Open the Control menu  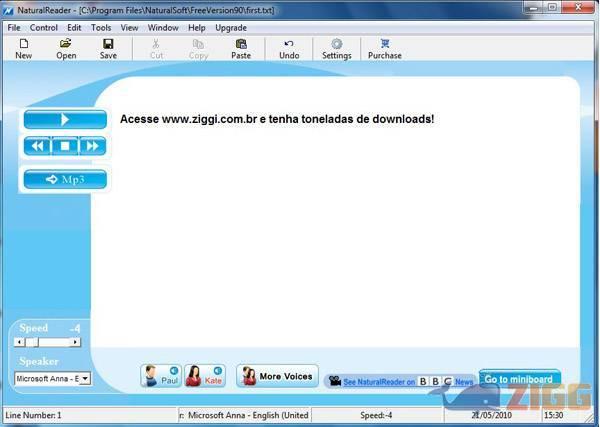coord(44,28)
